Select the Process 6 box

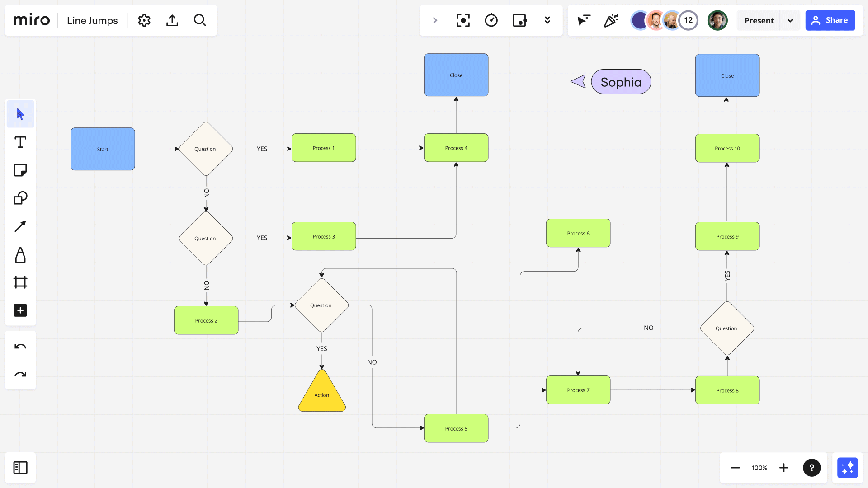click(x=578, y=233)
